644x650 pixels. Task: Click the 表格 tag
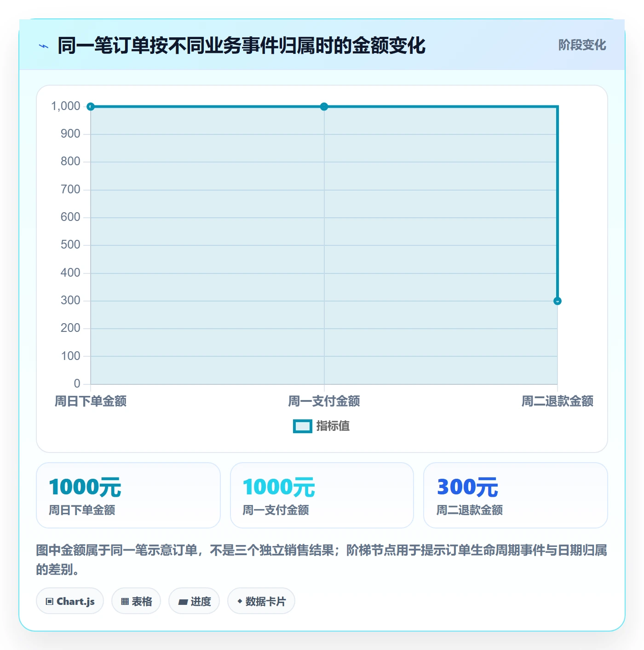(x=136, y=601)
